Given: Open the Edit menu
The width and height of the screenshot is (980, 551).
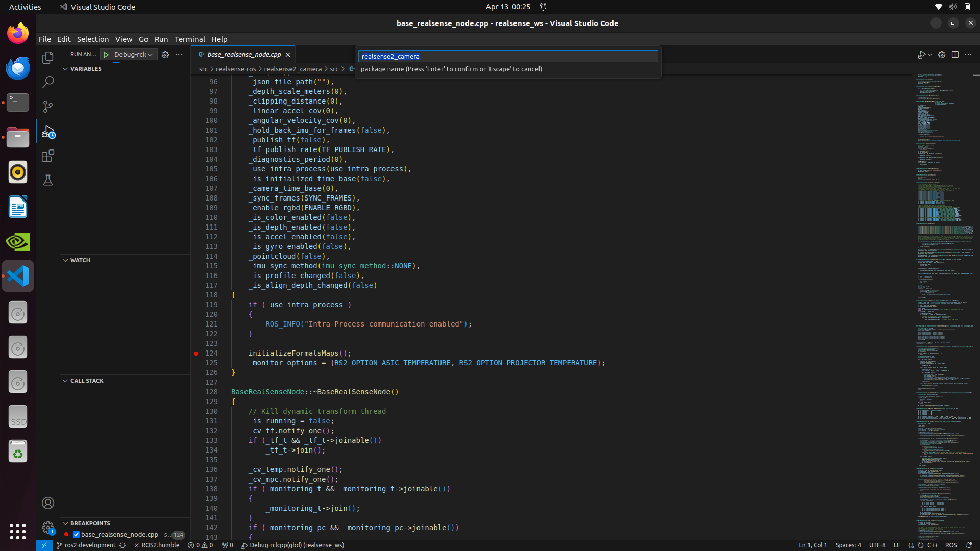Looking at the screenshot, I should (x=64, y=39).
